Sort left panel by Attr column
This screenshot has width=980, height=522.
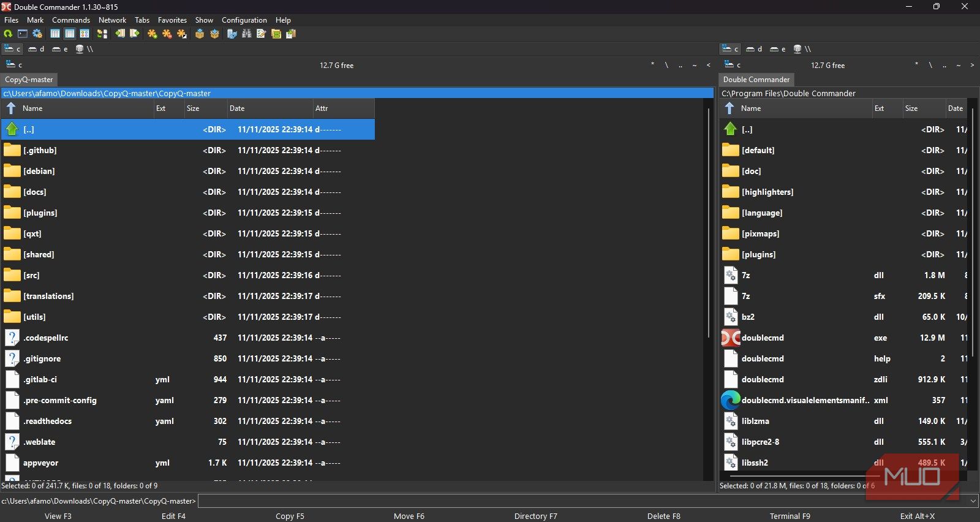(343, 108)
